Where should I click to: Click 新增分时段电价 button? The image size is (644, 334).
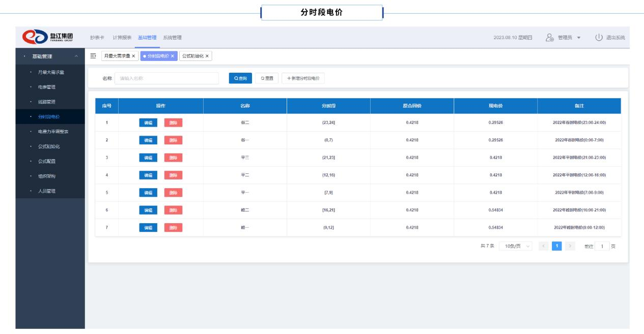pos(303,78)
